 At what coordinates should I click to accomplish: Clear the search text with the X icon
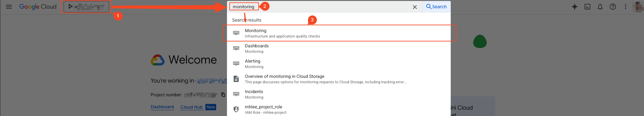pyautogui.click(x=415, y=7)
